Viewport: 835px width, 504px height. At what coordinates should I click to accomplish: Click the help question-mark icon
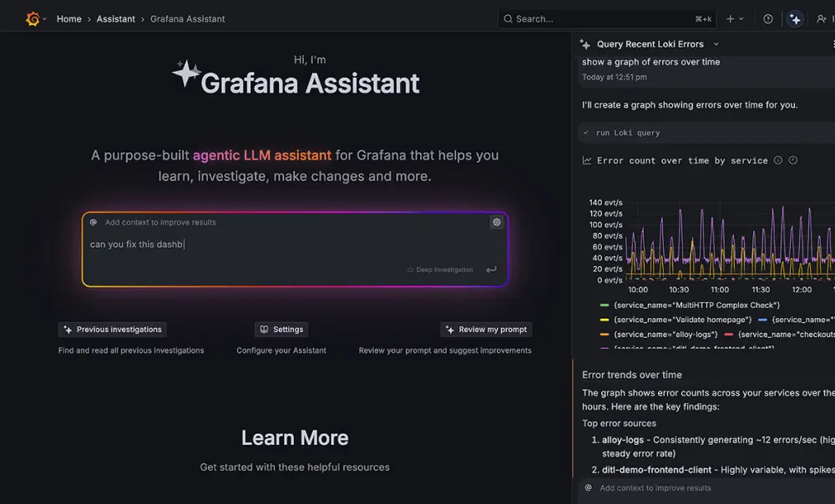coord(767,18)
